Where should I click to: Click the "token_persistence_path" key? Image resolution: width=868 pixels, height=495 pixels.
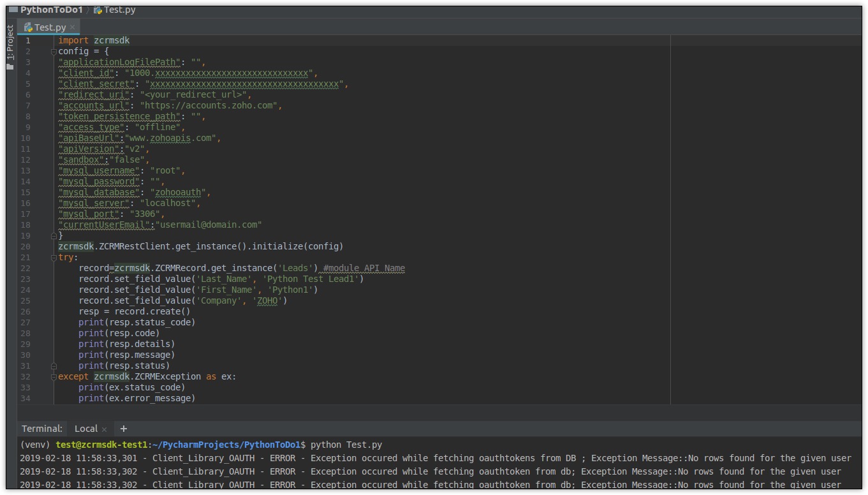(x=119, y=116)
